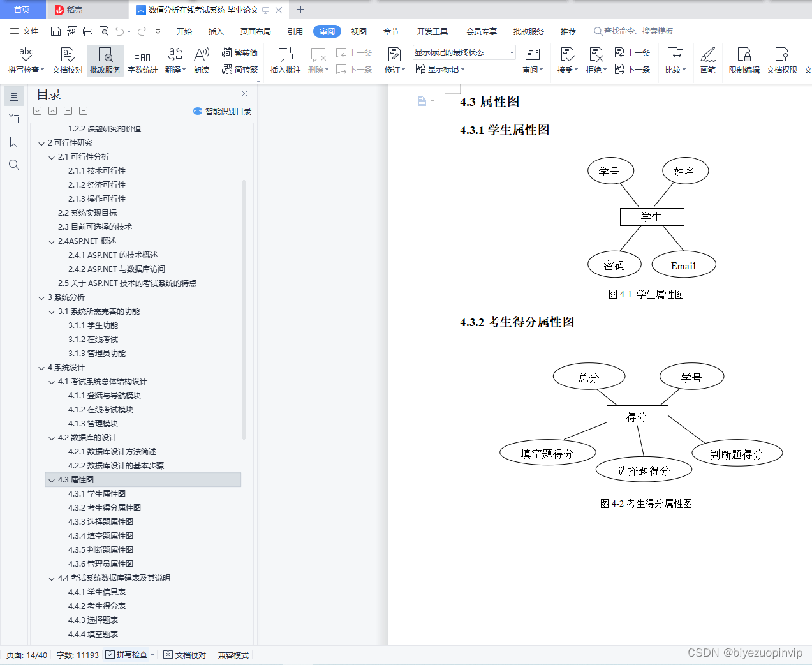Click 智能识别目录 button
This screenshot has width=812, height=665.
point(223,111)
